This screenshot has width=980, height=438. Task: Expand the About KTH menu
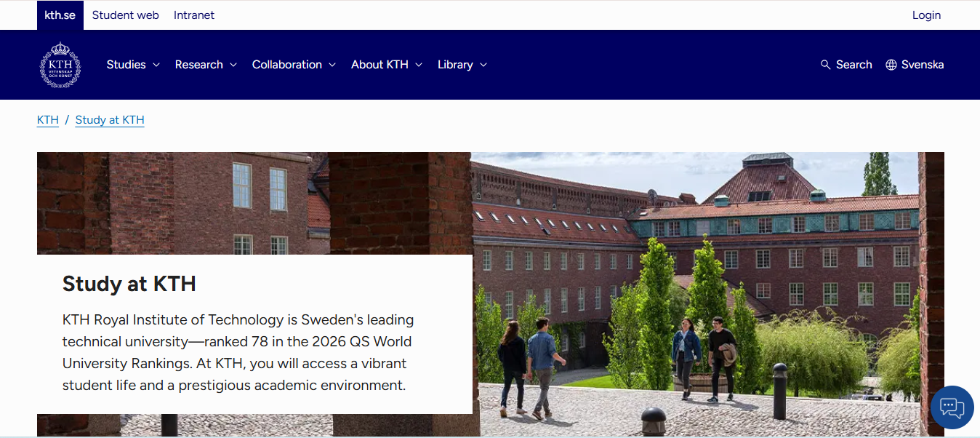click(380, 64)
